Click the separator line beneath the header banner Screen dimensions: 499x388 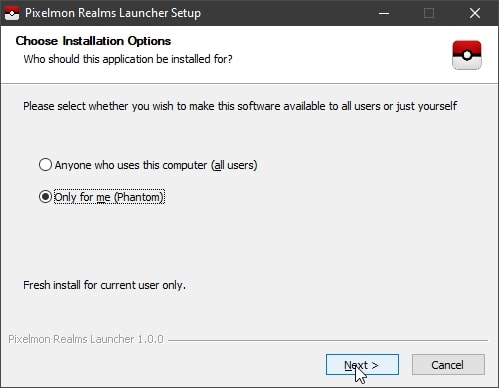[x=249, y=83]
